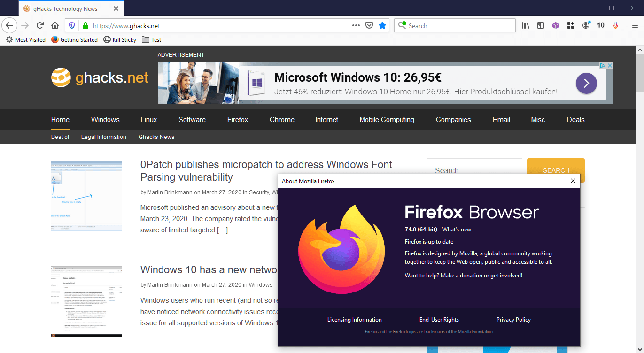Screen dimensions: 644x353
Task: Close the gHacks Technology News tab
Action: (116, 8)
